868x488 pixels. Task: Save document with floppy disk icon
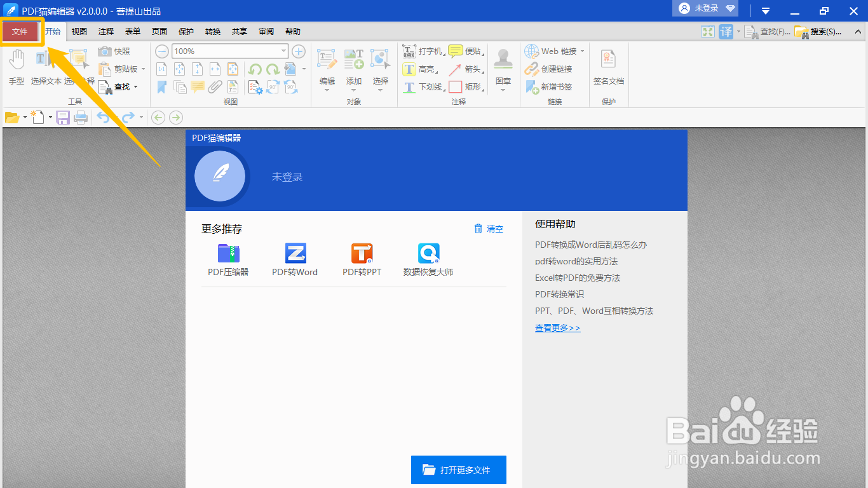click(x=63, y=117)
